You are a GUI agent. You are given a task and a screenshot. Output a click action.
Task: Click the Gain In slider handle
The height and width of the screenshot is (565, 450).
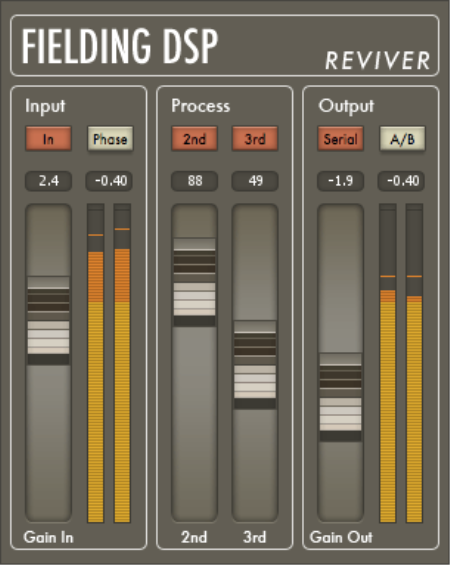(x=48, y=321)
